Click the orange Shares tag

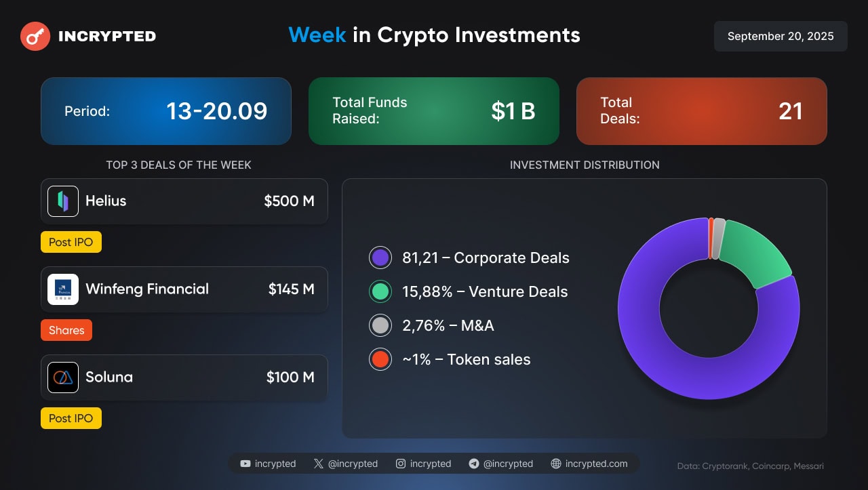(66, 330)
